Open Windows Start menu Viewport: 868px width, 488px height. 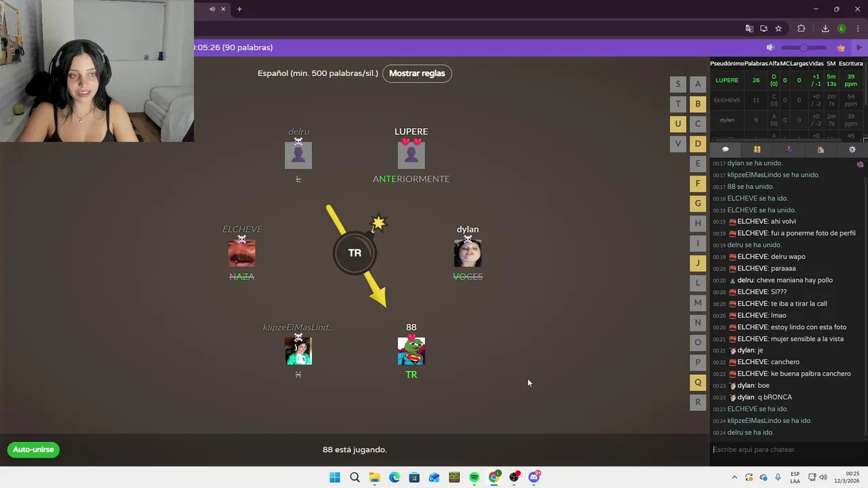[335, 477]
